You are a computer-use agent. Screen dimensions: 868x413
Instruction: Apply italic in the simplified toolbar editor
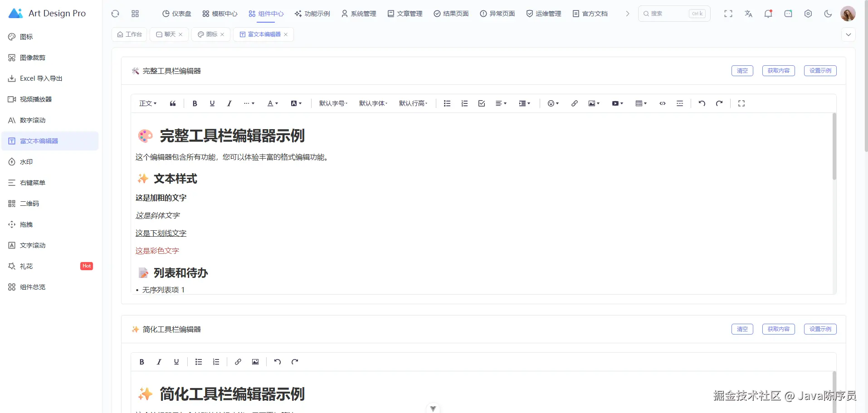pos(159,362)
